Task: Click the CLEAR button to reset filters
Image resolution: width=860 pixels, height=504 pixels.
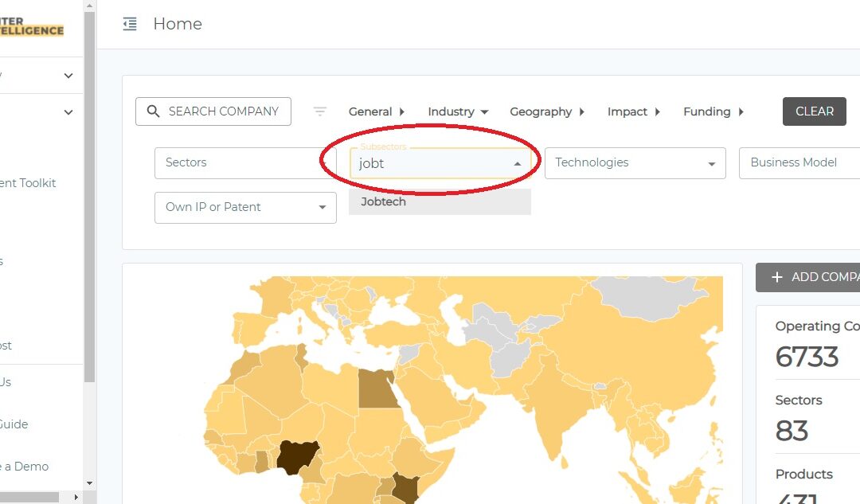Action: pyautogui.click(x=814, y=111)
